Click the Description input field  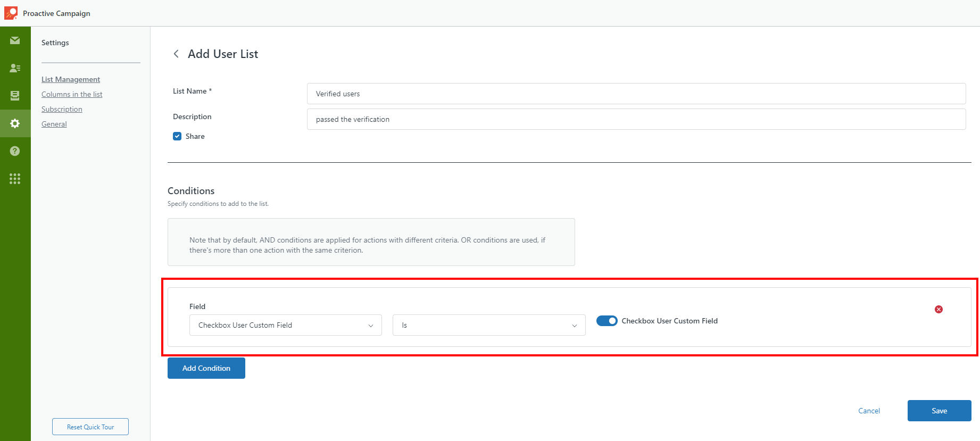tap(636, 119)
